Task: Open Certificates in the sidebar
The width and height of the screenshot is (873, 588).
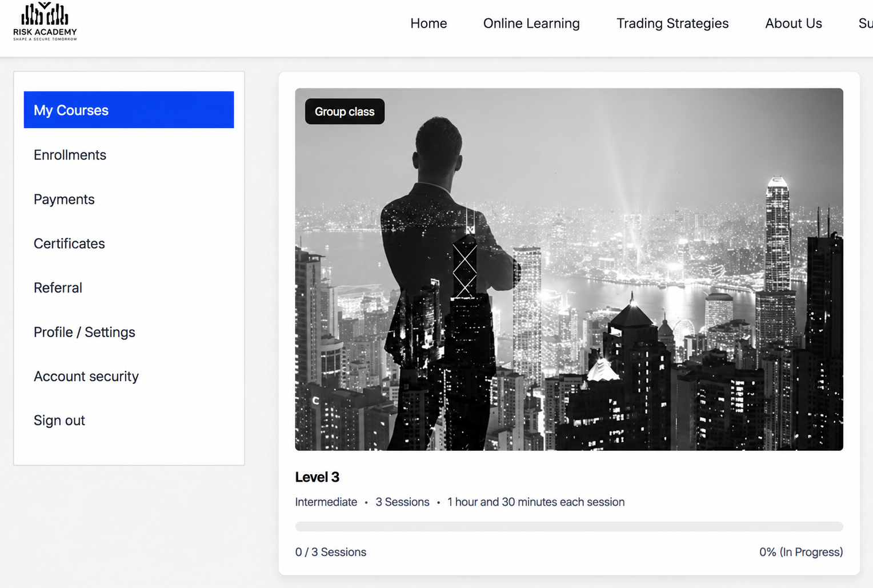Action: tap(69, 243)
